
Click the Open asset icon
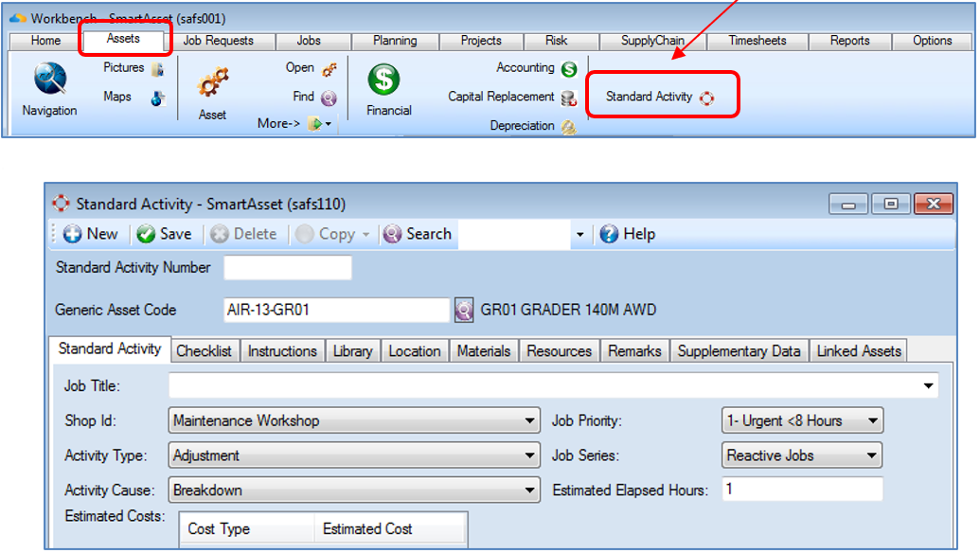[330, 69]
